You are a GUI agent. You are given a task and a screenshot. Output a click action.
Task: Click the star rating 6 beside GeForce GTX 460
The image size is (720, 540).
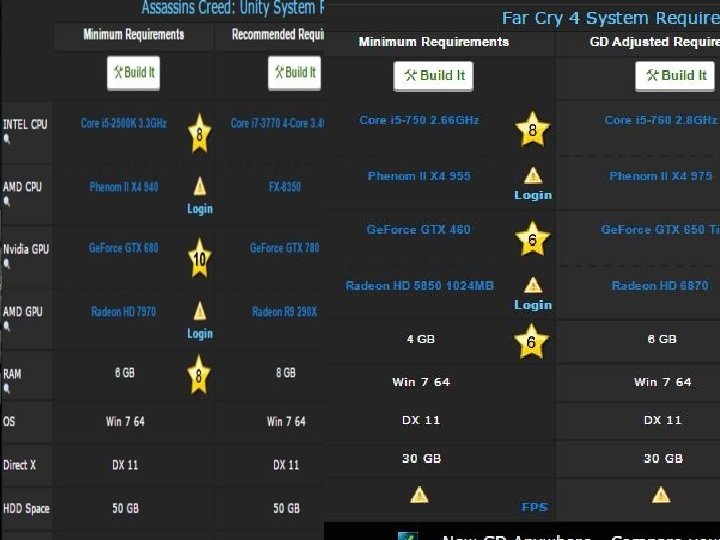click(532, 239)
